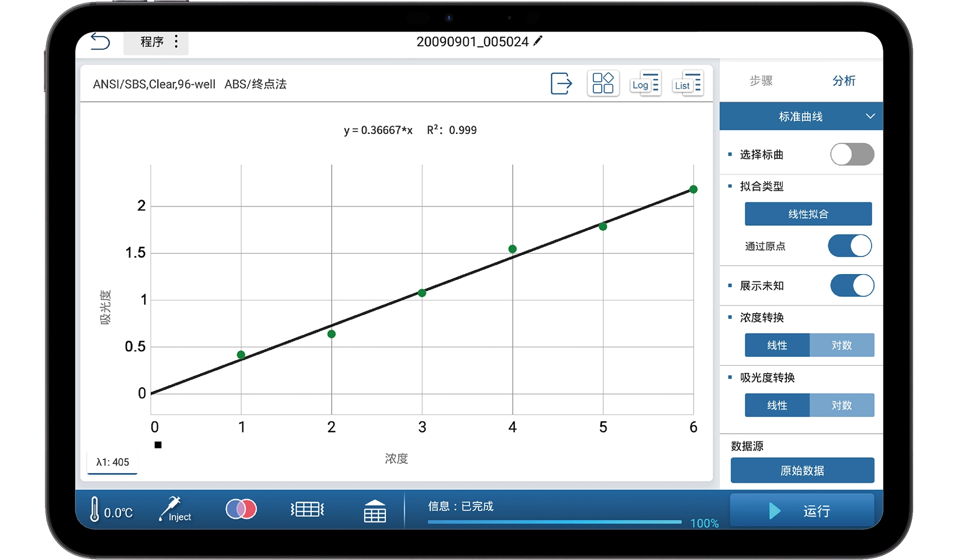Click the overlapping color circles icon
Viewport: 957px width, 560px height.
tap(241, 509)
